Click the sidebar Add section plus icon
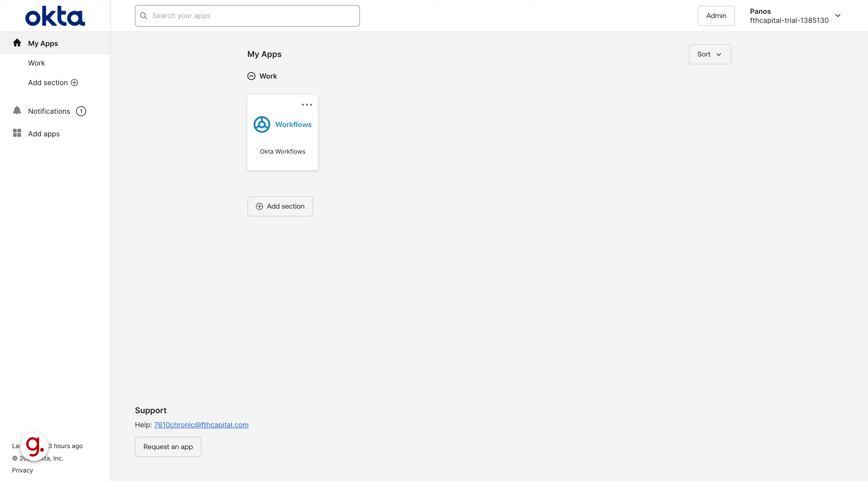Screen dimensions: 868x481 74,83
